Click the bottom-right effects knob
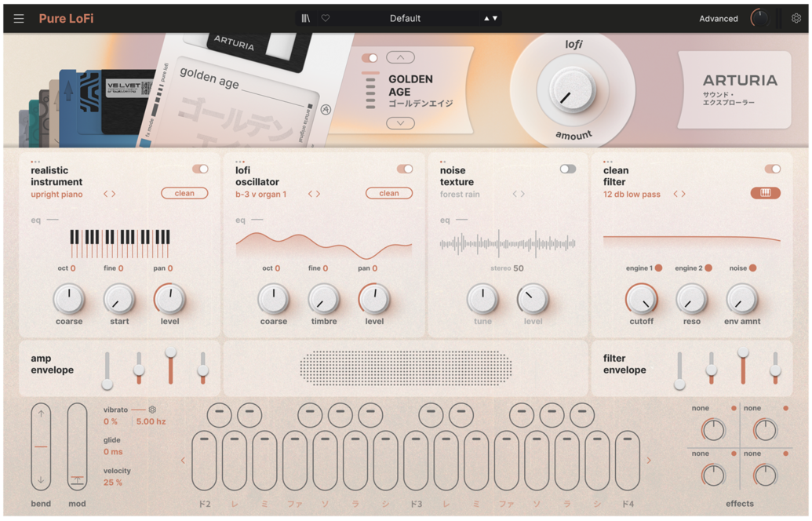 (765, 475)
